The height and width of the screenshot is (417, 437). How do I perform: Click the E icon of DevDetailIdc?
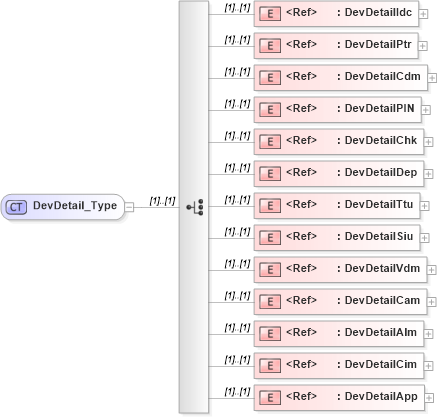click(x=270, y=14)
